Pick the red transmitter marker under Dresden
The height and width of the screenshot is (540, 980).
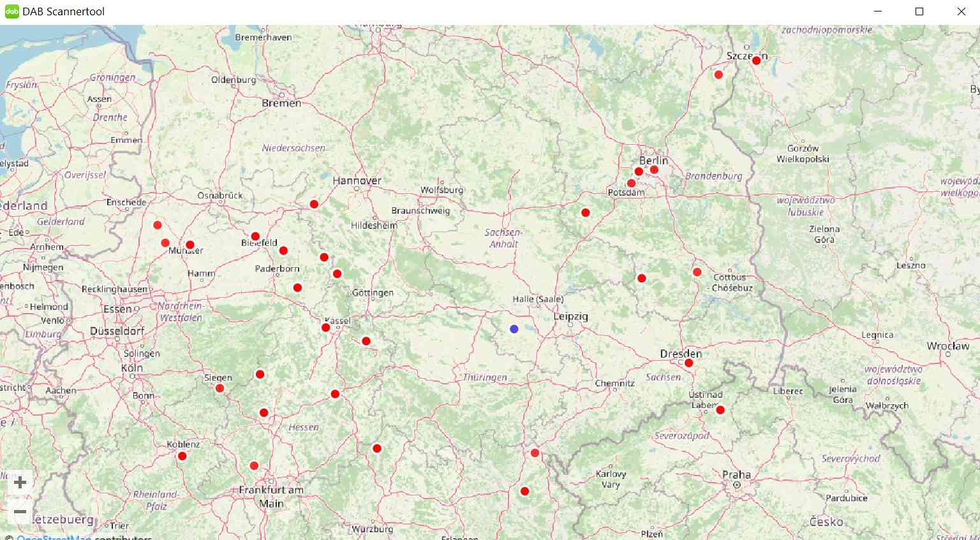[x=688, y=363]
